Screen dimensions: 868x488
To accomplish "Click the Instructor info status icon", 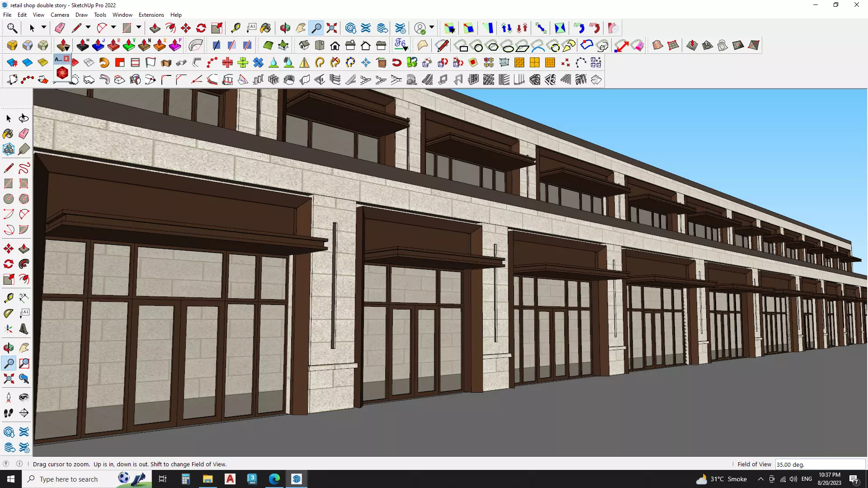I will pos(19,464).
